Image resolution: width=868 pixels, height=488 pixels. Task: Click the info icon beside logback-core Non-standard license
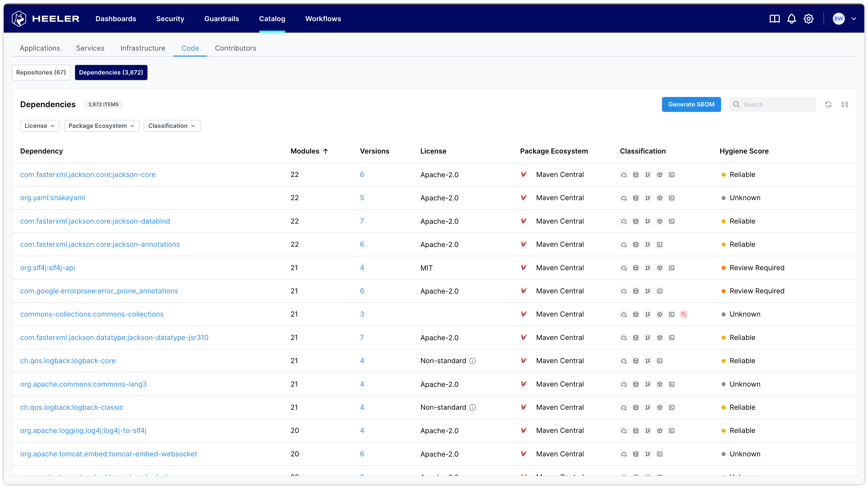click(473, 361)
